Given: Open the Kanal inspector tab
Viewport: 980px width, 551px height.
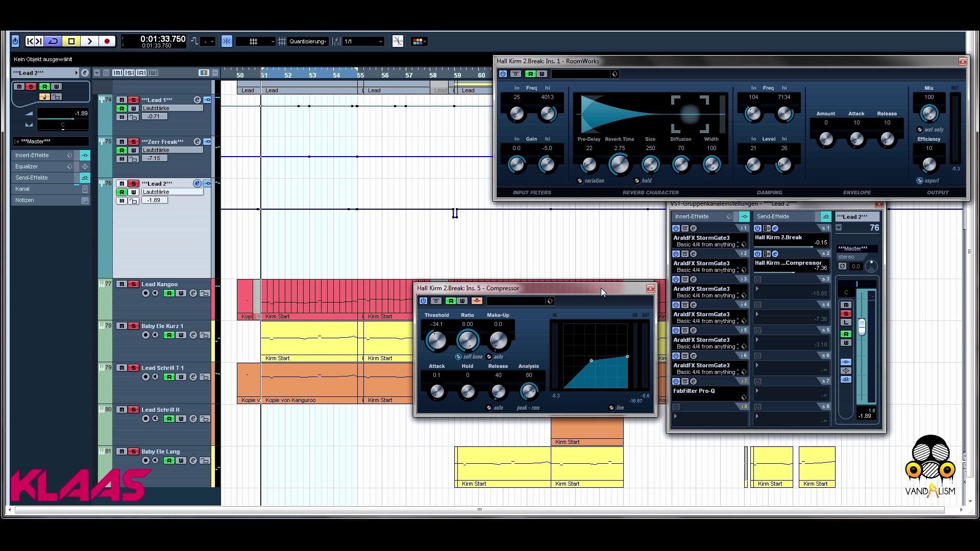Looking at the screenshot, I should pyautogui.click(x=50, y=189).
